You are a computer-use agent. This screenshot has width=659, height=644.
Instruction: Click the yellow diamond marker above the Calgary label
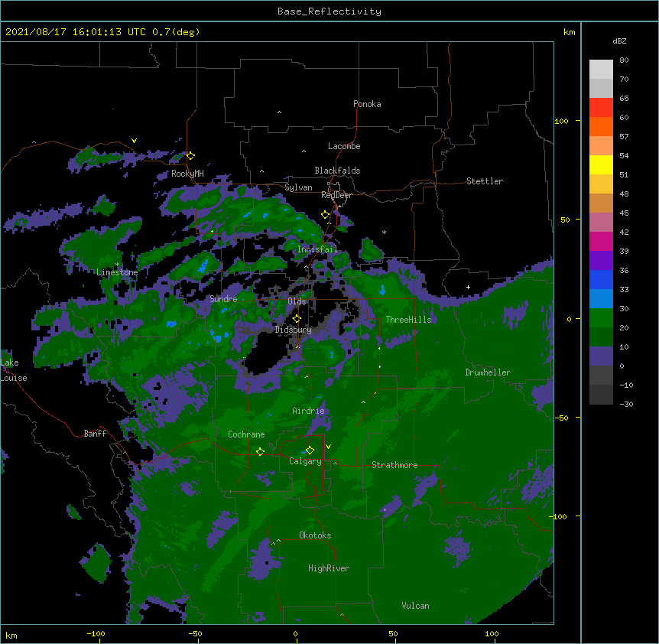click(x=310, y=450)
